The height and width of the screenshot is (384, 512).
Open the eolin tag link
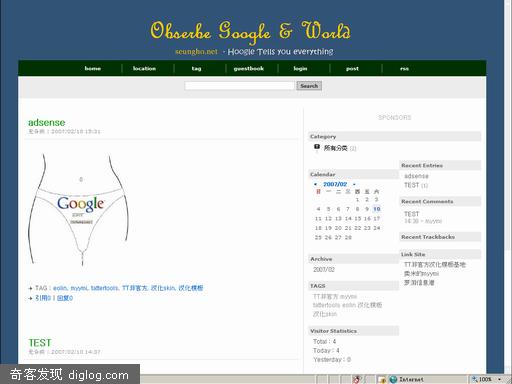pos(60,288)
